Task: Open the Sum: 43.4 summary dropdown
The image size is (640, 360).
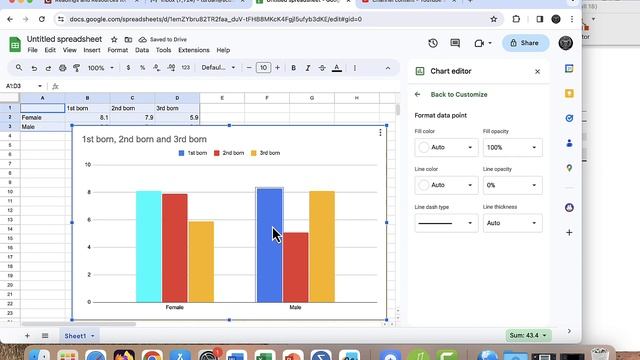Action: point(528,336)
